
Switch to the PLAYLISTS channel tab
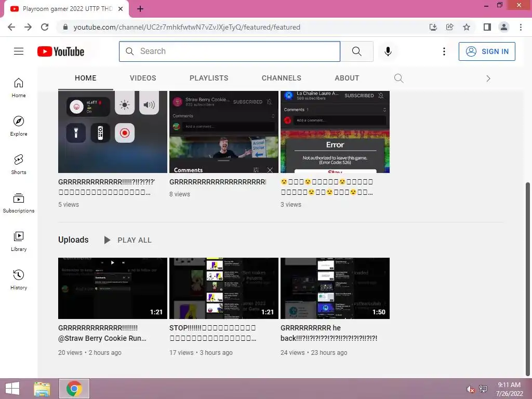(x=209, y=78)
